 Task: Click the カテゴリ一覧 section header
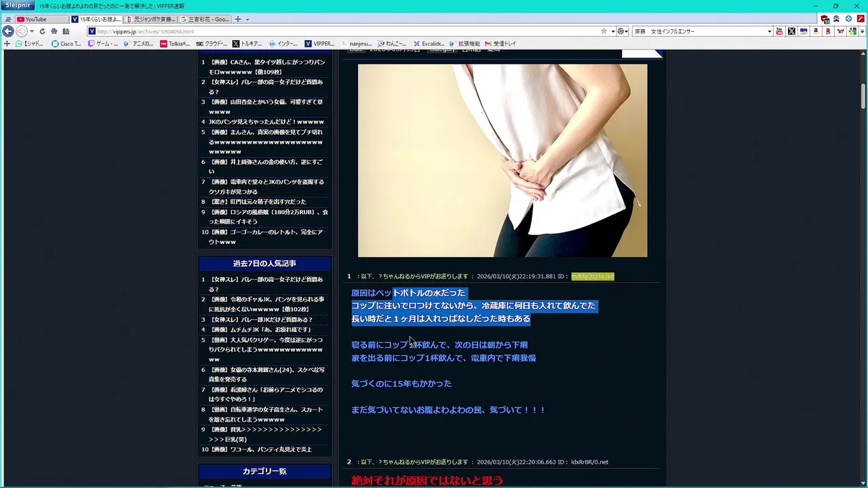click(264, 471)
